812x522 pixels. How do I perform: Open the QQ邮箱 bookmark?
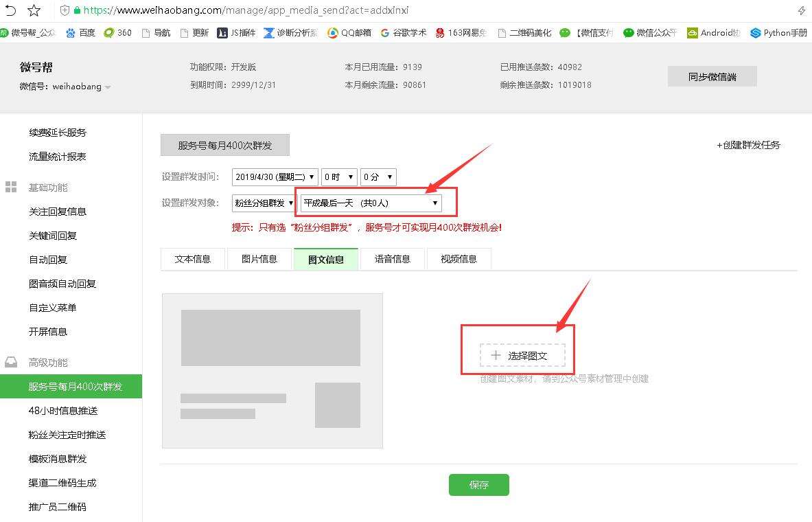(356, 32)
